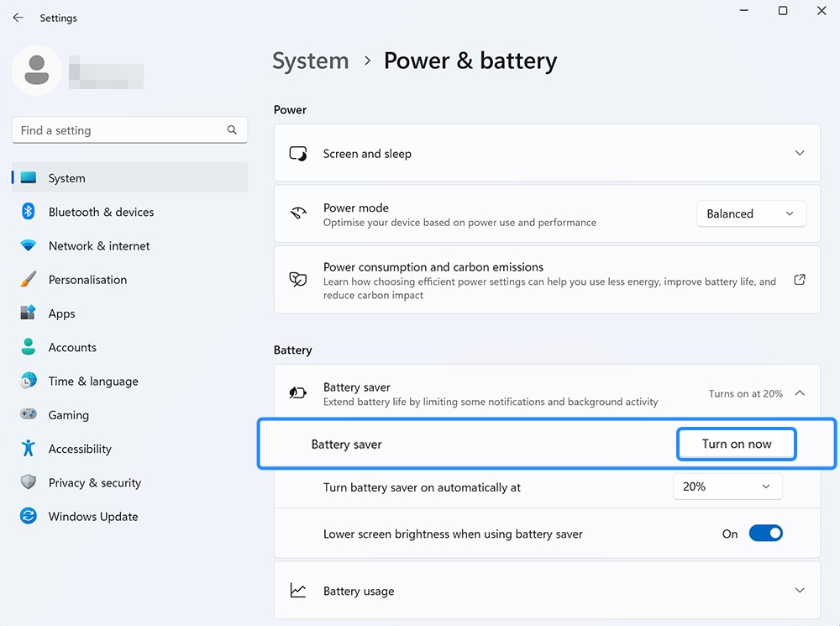Click the Personalisation paintbrush icon
The height and width of the screenshot is (626, 840).
[x=29, y=279]
